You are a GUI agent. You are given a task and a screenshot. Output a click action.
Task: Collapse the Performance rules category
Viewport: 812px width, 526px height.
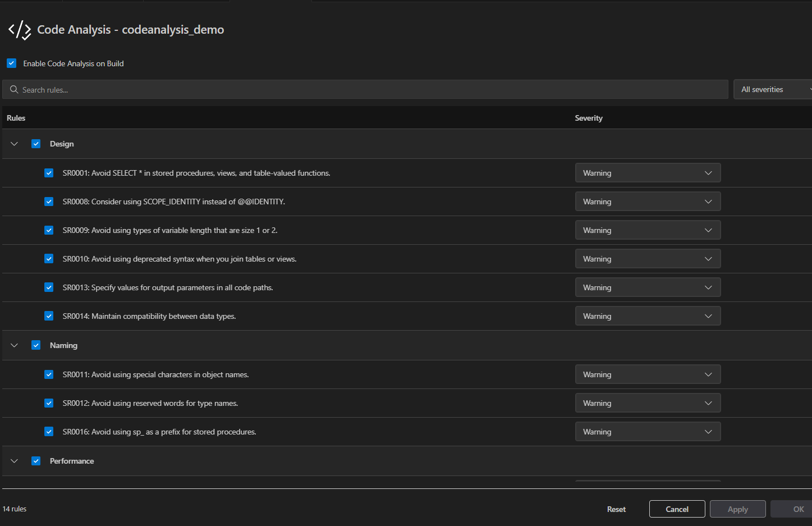click(14, 461)
